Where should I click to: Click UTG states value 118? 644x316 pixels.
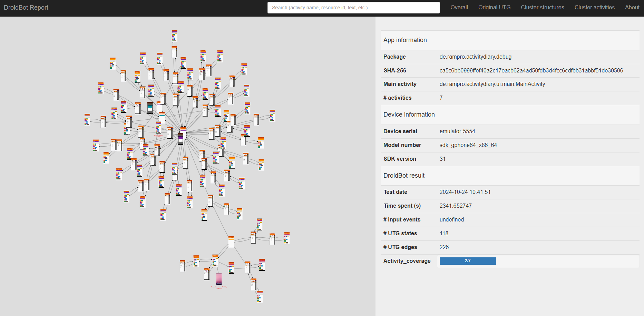click(444, 234)
